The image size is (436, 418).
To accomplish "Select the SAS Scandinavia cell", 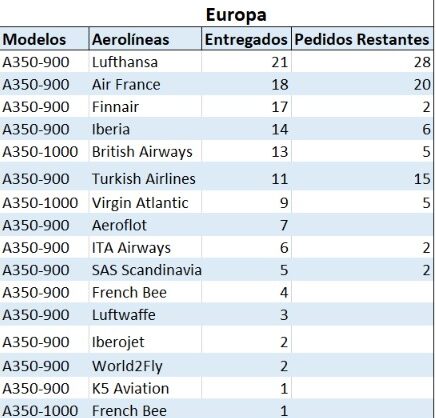I will click(x=145, y=270).
